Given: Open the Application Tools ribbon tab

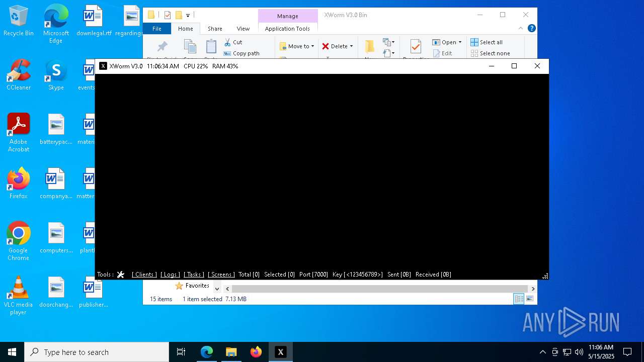Looking at the screenshot, I should (287, 29).
